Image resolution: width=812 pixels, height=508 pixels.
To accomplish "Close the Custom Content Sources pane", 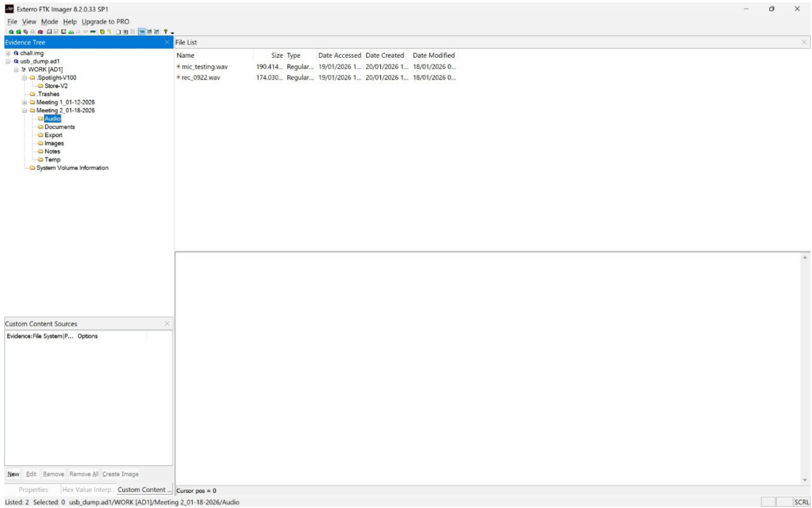I will (x=167, y=324).
